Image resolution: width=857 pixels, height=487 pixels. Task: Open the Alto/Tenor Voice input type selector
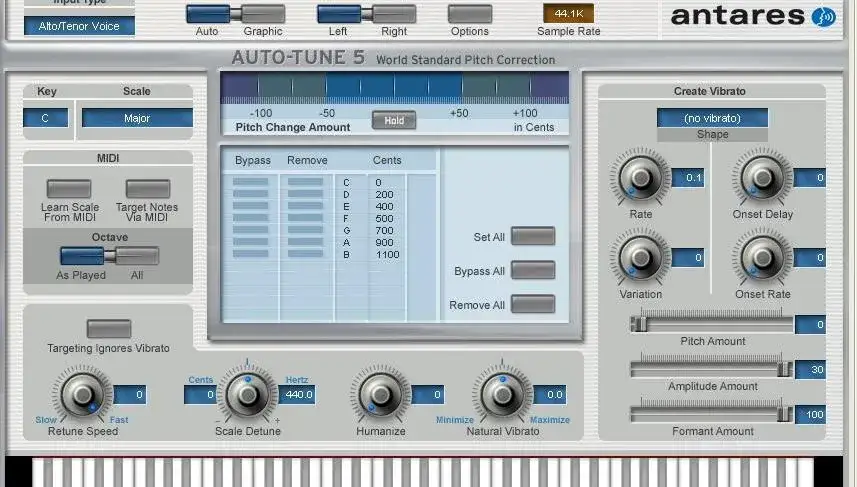(x=79, y=26)
